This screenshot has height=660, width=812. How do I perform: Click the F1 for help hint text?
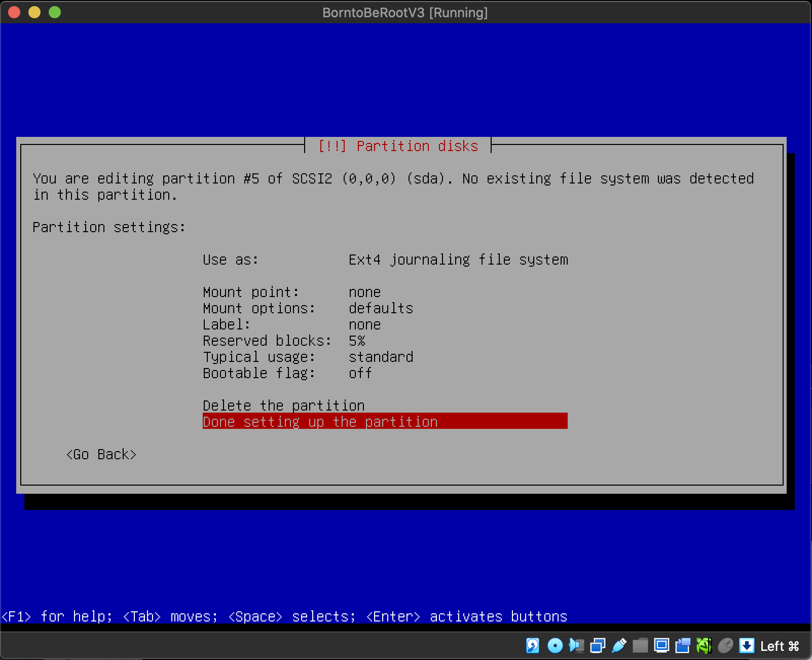pos(57,616)
